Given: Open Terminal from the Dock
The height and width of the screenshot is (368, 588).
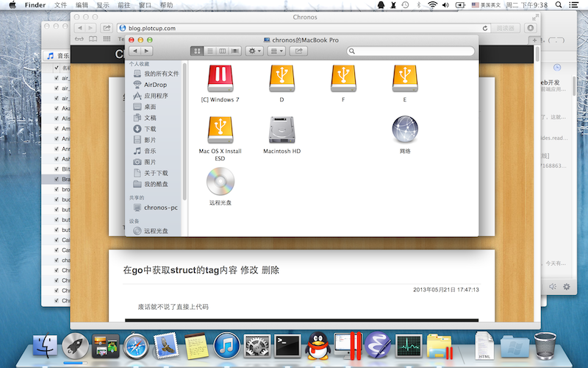Looking at the screenshot, I should click(286, 344).
